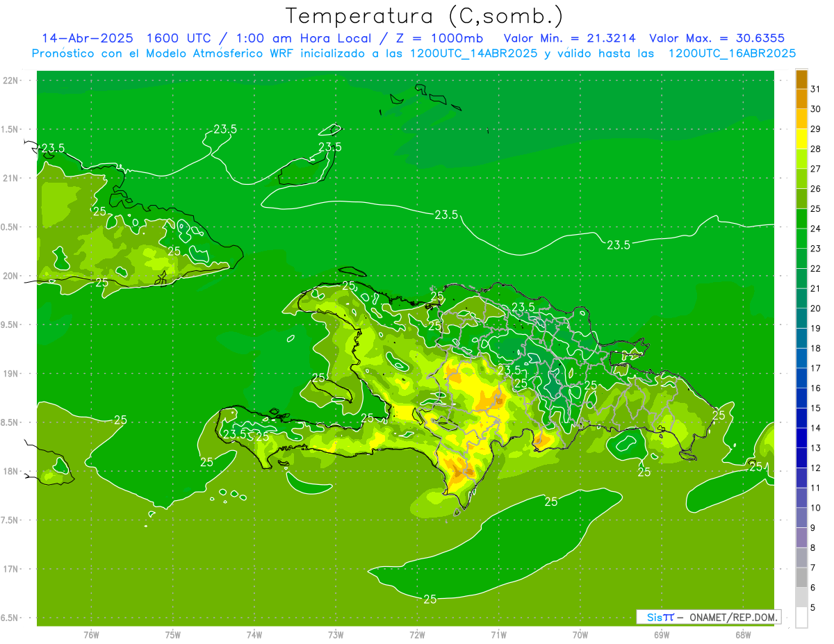The image size is (834, 644).
Task: Click the '74W' longitude axis label
Action: click(254, 635)
